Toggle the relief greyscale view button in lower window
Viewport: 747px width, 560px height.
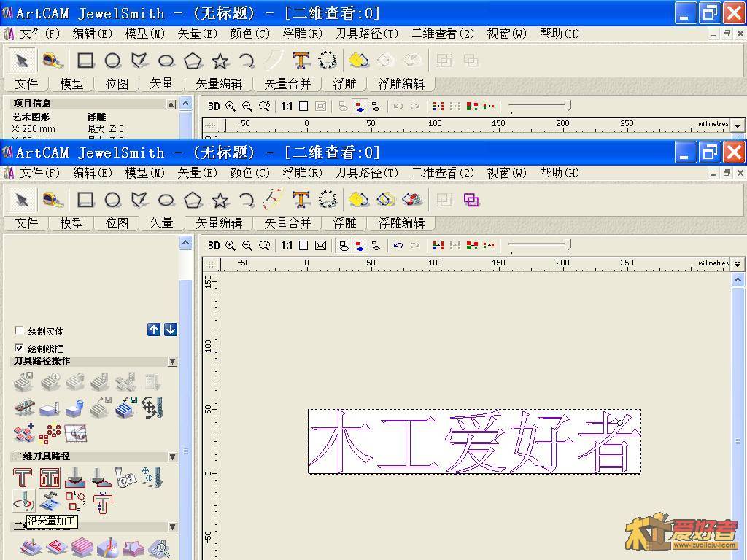376,246
